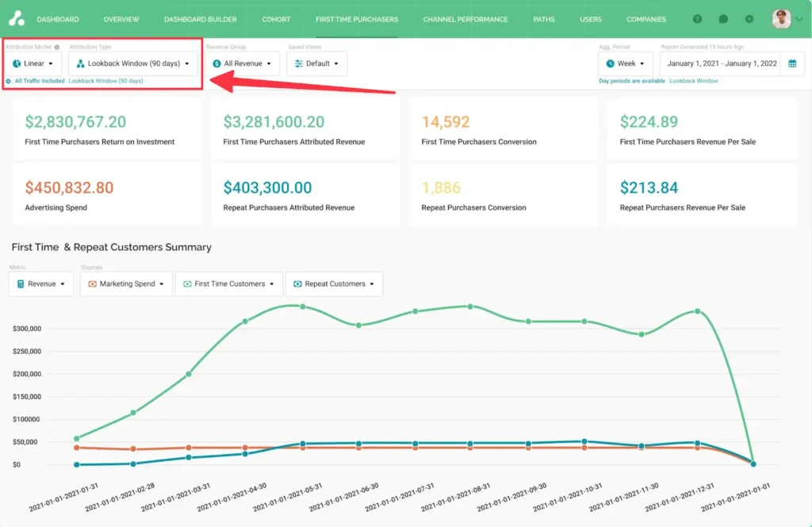
Task: Toggle the Repeat Customers source series
Action: pos(334,284)
